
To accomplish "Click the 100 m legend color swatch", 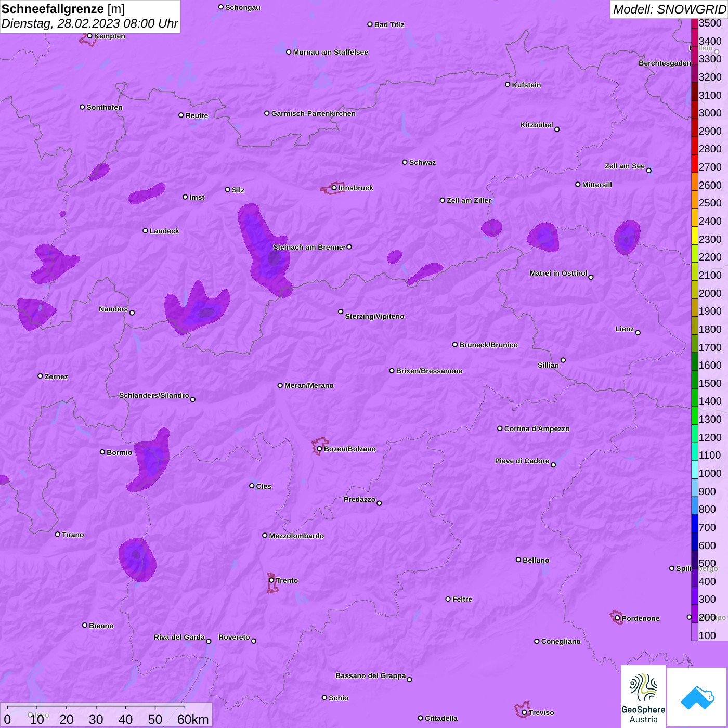I will [695, 631].
